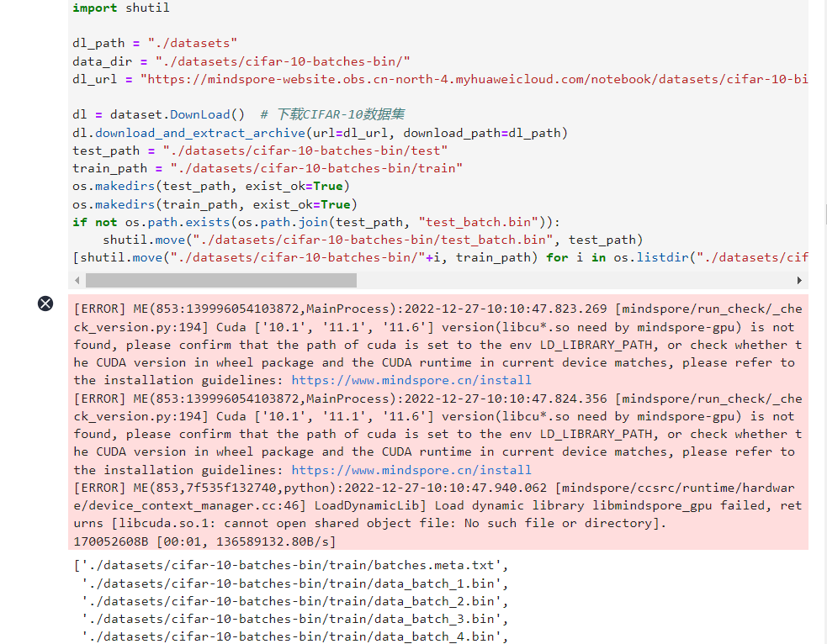
Task: Click the dl_url string line
Action: (x=440, y=80)
